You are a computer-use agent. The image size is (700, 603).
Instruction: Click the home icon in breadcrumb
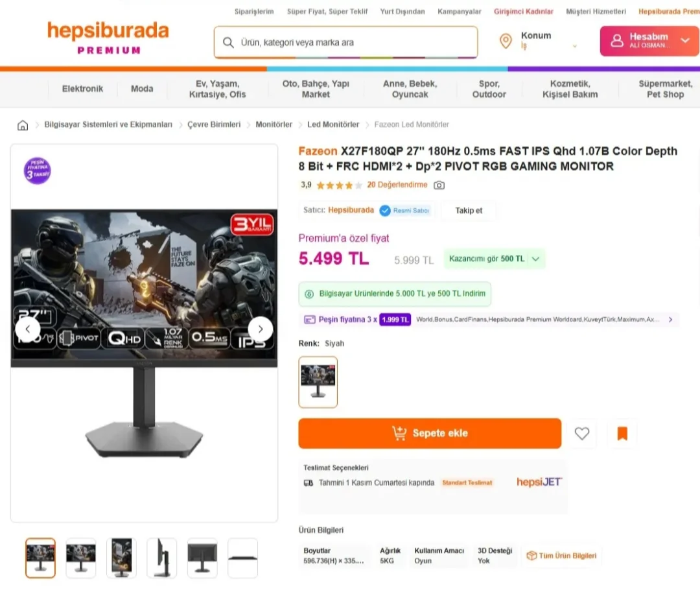22,125
